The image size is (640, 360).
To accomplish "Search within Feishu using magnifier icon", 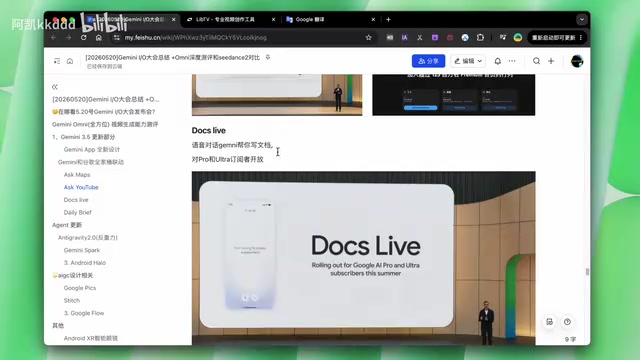I will pos(536,61).
